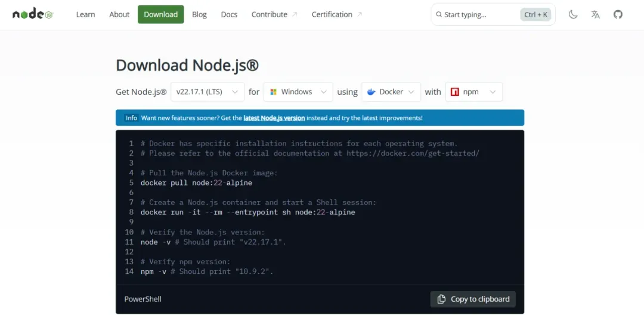Expand the Docker install method dropdown
644x315 pixels.
pos(391,92)
